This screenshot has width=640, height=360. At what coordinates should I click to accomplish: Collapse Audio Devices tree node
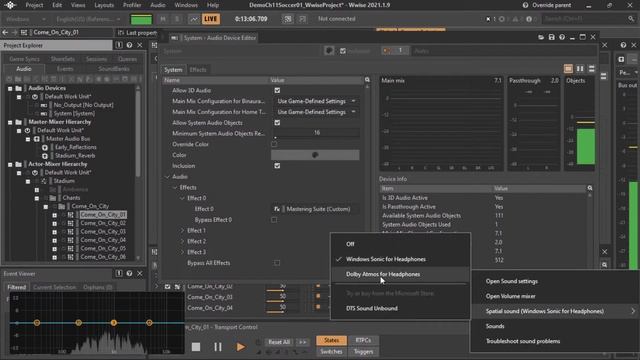point(10,88)
